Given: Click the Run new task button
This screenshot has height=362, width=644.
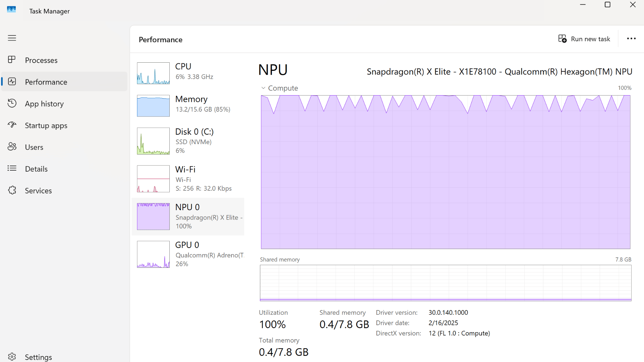Looking at the screenshot, I should coord(584,39).
